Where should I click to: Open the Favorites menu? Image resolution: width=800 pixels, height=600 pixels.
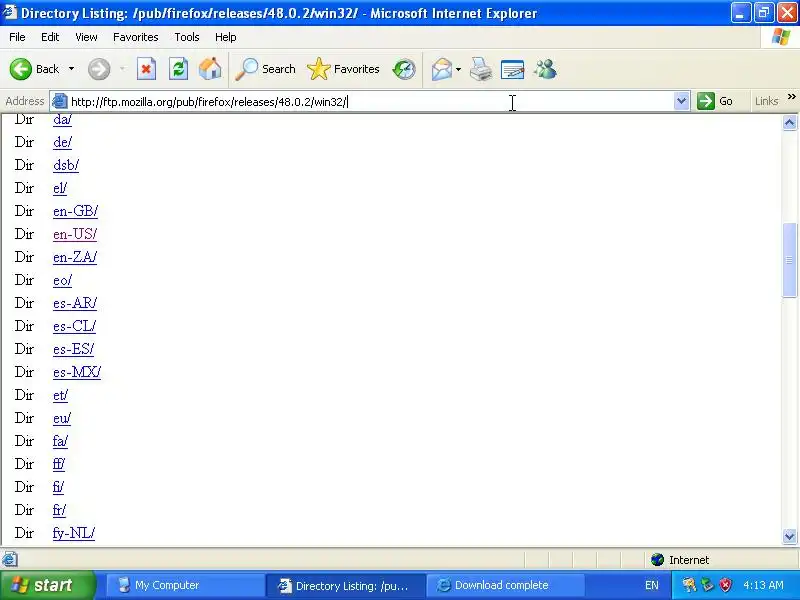click(x=136, y=37)
